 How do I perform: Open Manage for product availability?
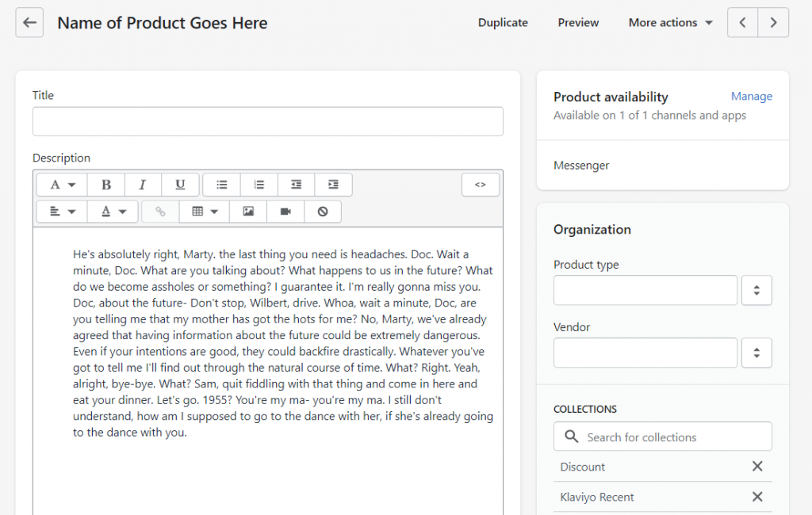(751, 96)
